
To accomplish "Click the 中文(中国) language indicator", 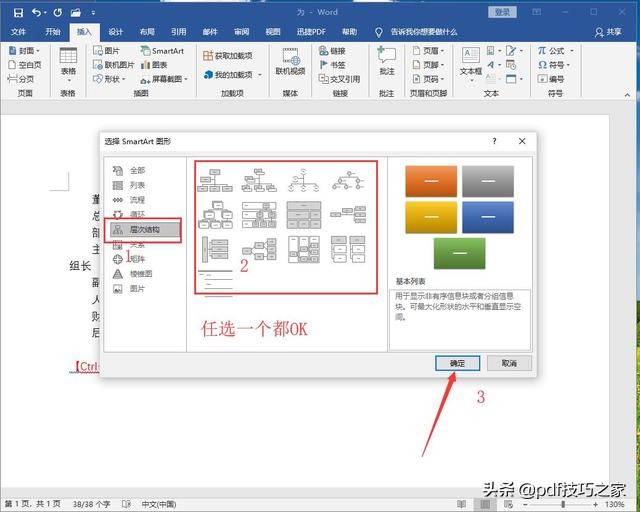I will (159, 504).
